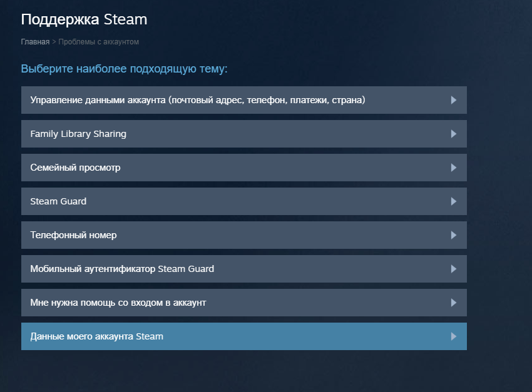Screen dimensions: 532x392
Task: Click arrow icon on Мне нужна помощь row
Action: [x=454, y=303]
